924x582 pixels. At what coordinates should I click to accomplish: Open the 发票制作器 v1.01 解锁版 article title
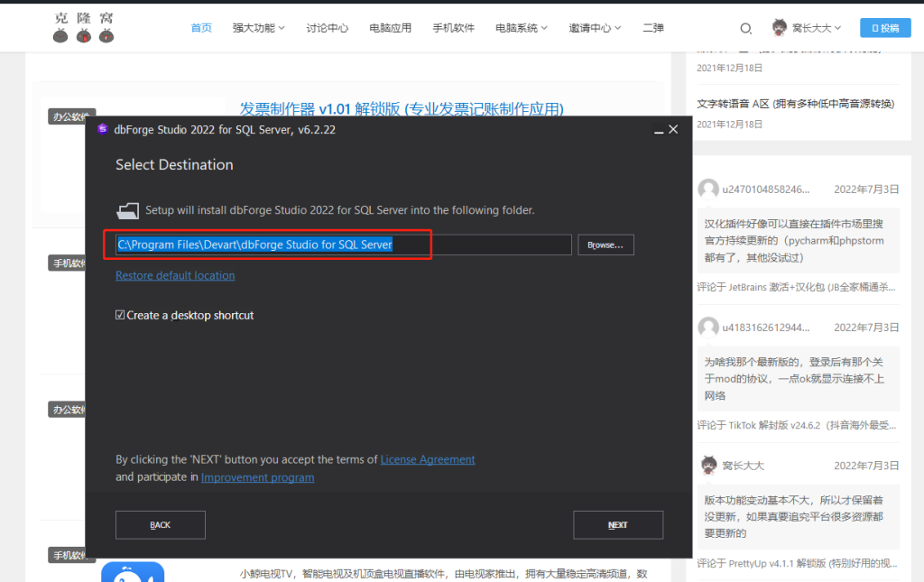click(402, 108)
